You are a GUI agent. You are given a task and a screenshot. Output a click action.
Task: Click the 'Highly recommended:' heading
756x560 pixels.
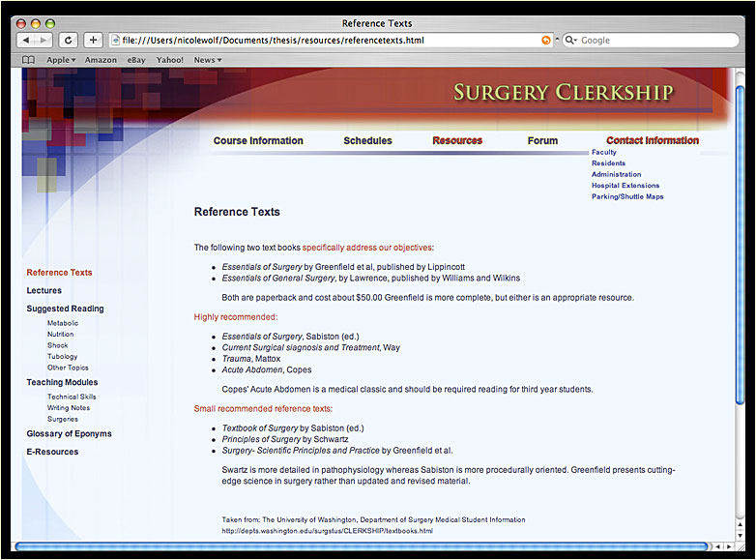click(x=236, y=317)
